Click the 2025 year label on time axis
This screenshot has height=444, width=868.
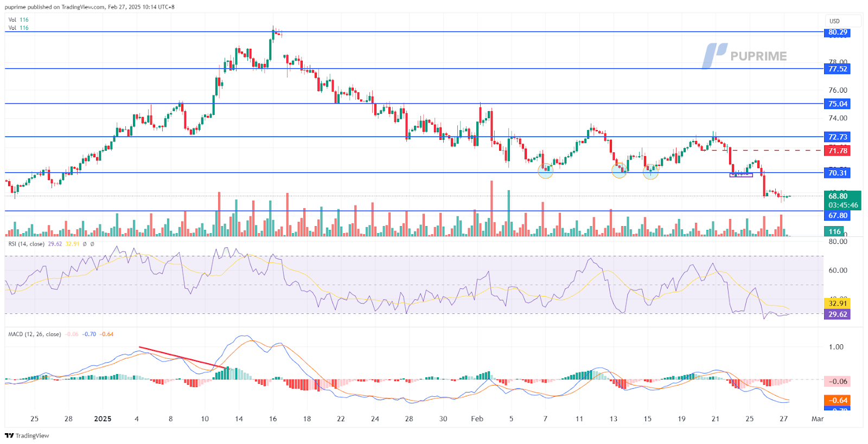[x=103, y=419]
